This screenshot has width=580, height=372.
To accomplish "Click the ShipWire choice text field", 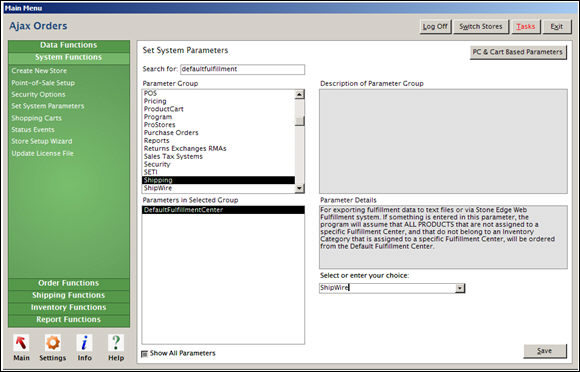I will pyautogui.click(x=387, y=288).
